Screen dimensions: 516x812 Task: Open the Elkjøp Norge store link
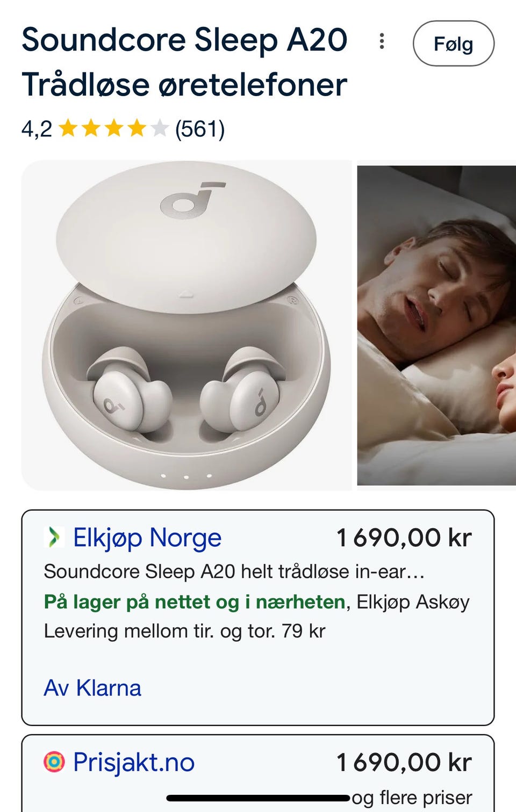tap(147, 538)
